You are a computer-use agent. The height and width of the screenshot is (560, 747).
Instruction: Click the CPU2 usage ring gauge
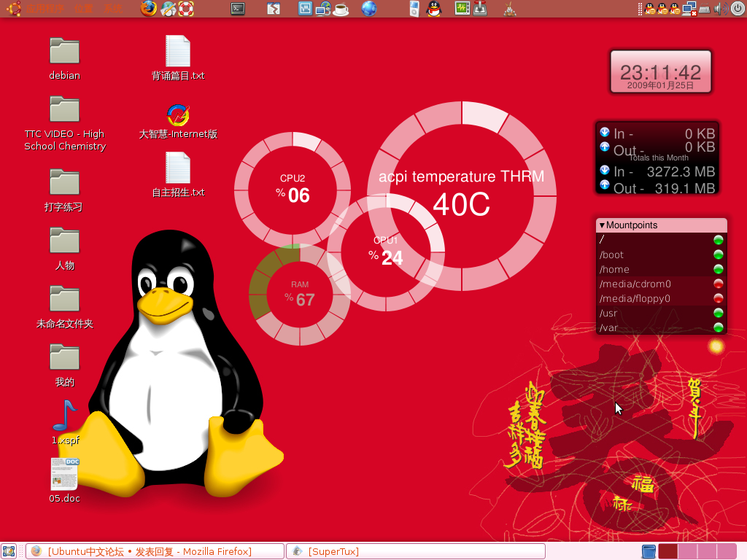pyautogui.click(x=293, y=190)
